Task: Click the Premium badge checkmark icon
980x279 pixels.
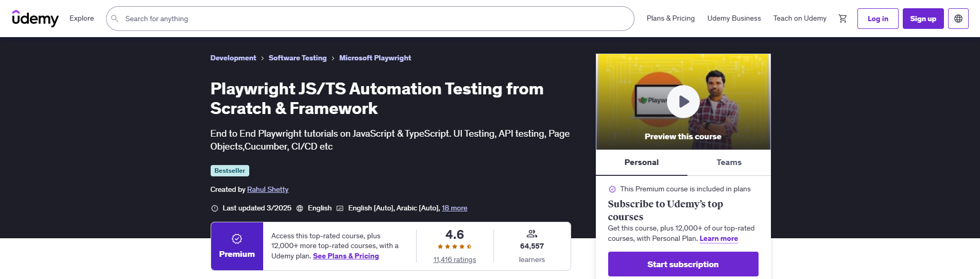Action: coord(237,239)
